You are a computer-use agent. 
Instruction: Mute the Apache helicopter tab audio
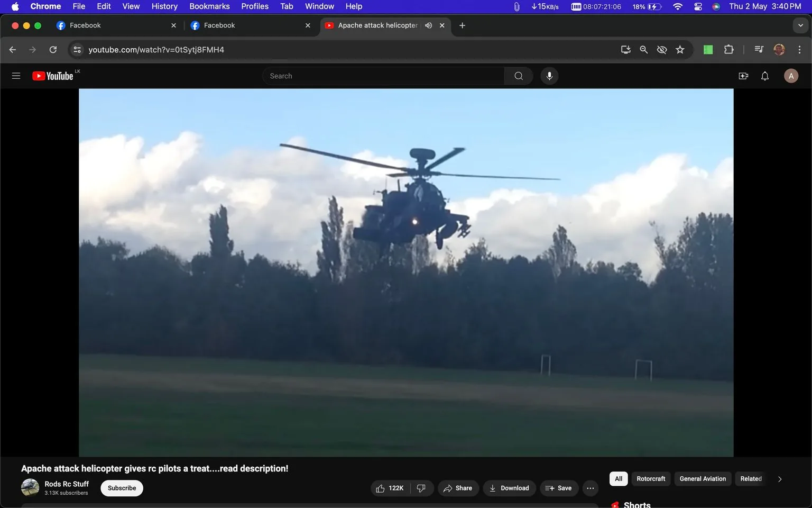coord(428,25)
